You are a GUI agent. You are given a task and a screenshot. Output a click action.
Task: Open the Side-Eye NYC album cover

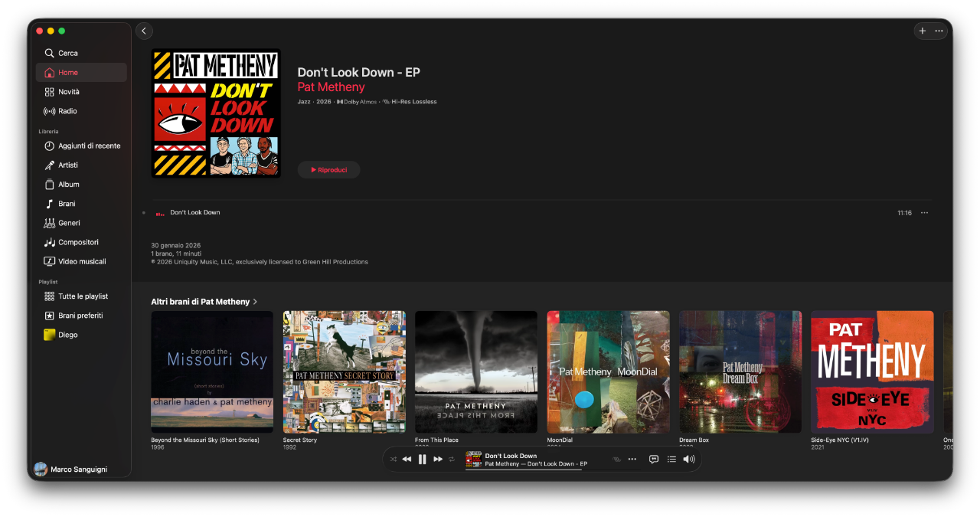[872, 371]
